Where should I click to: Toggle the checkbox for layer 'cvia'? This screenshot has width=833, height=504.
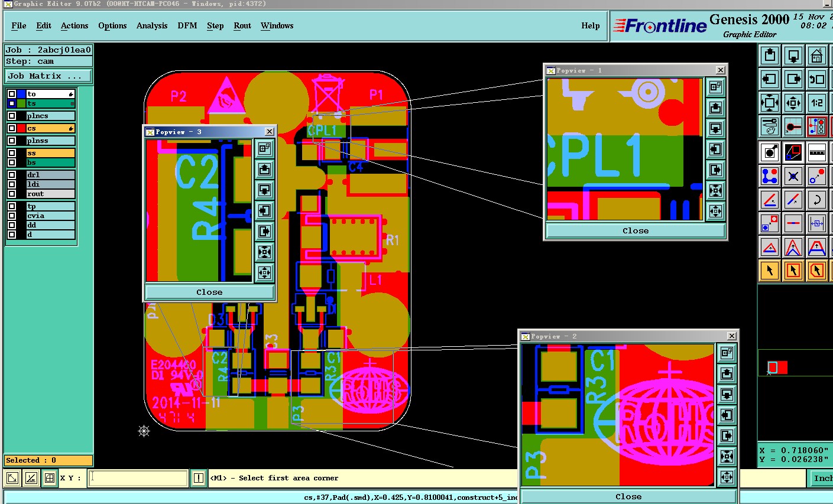pos(12,216)
